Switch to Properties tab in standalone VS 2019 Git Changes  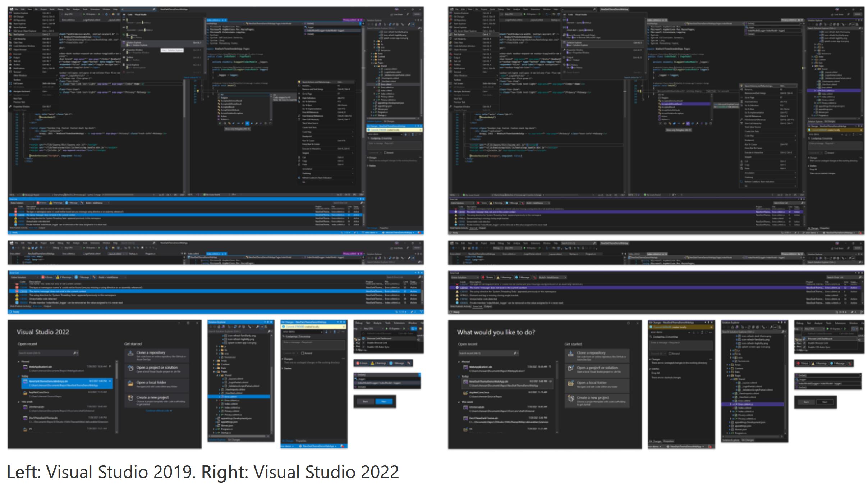click(x=301, y=441)
